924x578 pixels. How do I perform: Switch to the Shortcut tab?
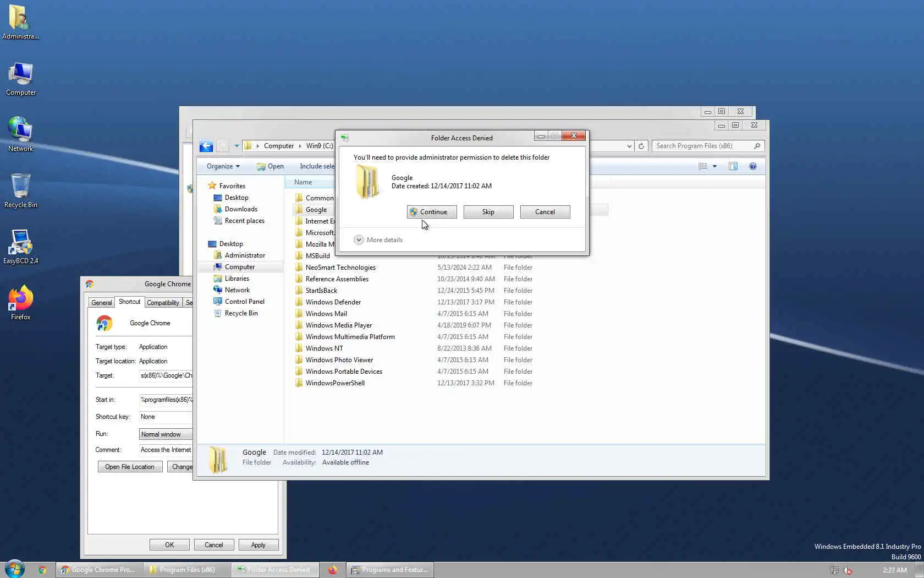(x=129, y=302)
